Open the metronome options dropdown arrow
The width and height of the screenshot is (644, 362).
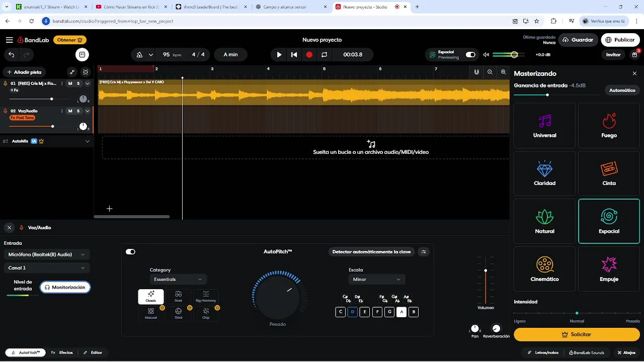point(151,55)
